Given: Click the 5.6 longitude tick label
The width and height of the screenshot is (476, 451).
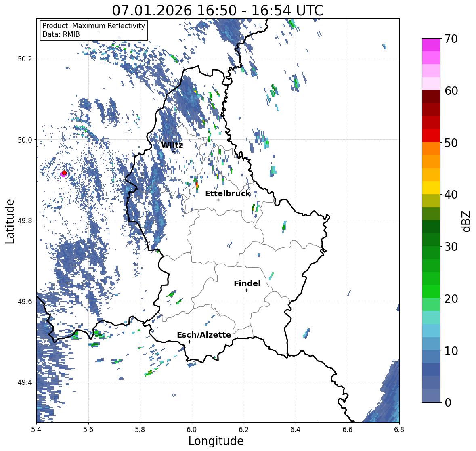Looking at the screenshot, I should tap(88, 429).
